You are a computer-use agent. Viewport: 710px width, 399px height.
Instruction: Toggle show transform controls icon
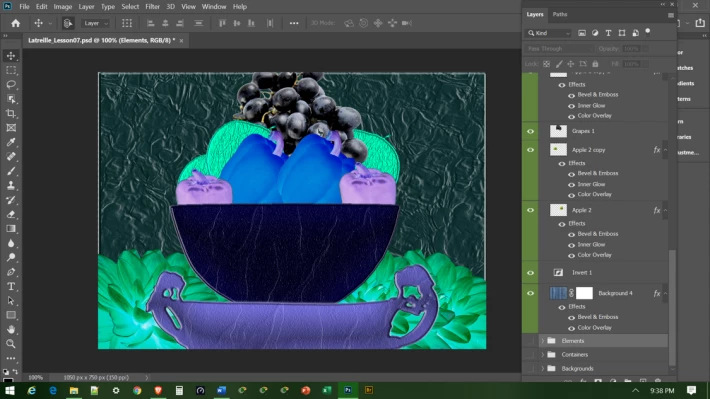click(x=127, y=23)
